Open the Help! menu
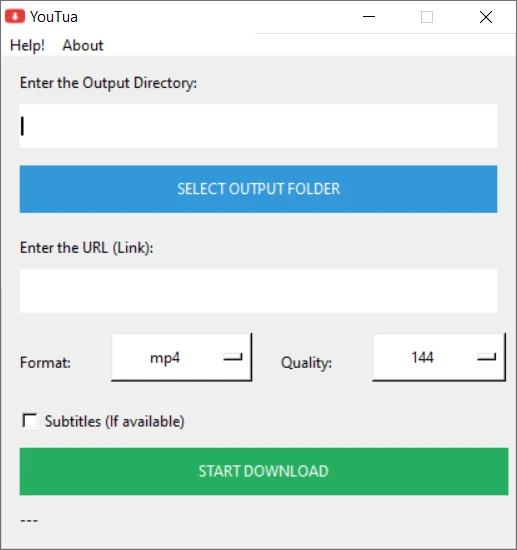 point(27,45)
